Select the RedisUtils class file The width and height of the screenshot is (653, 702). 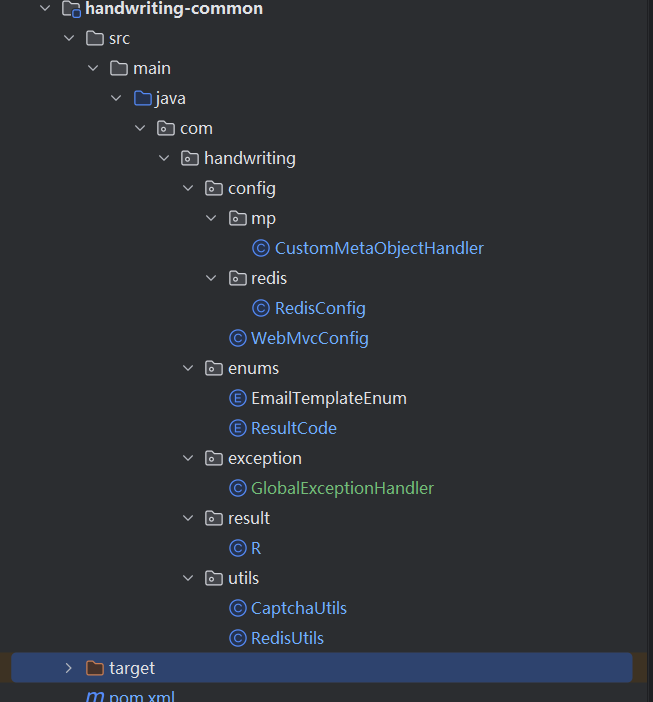point(287,638)
